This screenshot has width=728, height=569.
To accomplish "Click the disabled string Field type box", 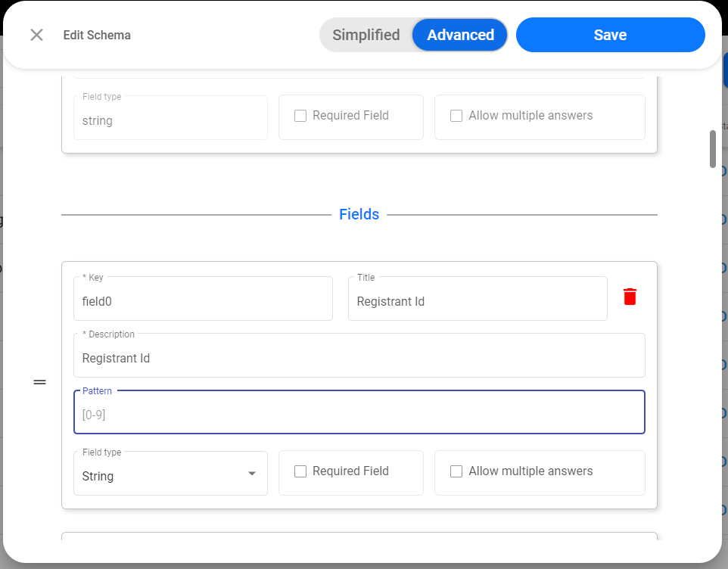I will click(170, 117).
